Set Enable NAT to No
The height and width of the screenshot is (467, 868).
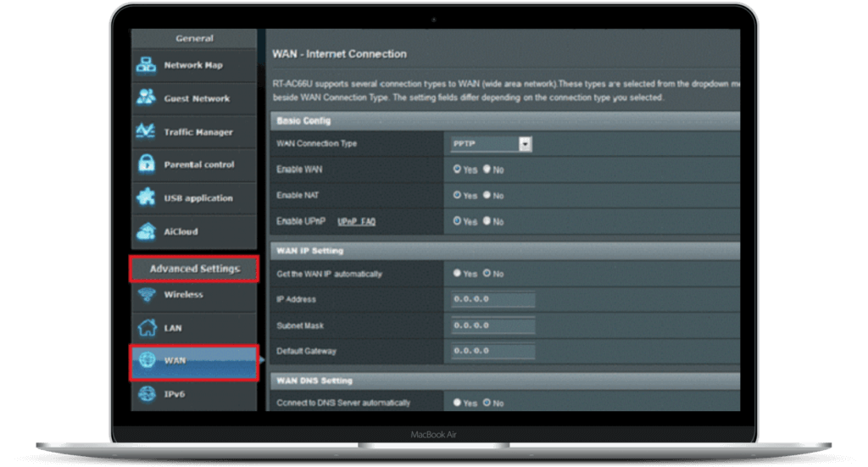[487, 195]
